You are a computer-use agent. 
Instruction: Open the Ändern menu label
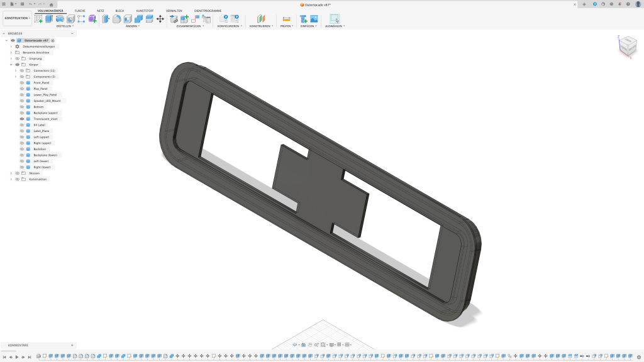(x=132, y=26)
